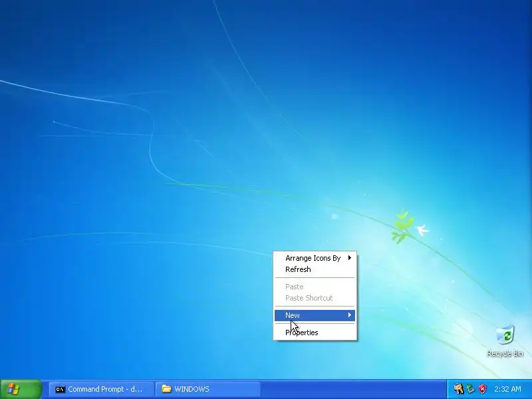Switch to the Command Prompt taskbar button

point(102,389)
